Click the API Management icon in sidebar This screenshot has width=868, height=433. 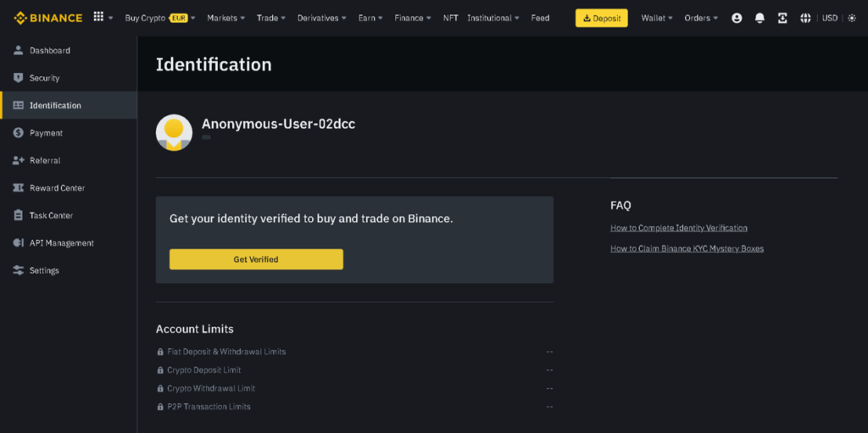pyautogui.click(x=19, y=243)
